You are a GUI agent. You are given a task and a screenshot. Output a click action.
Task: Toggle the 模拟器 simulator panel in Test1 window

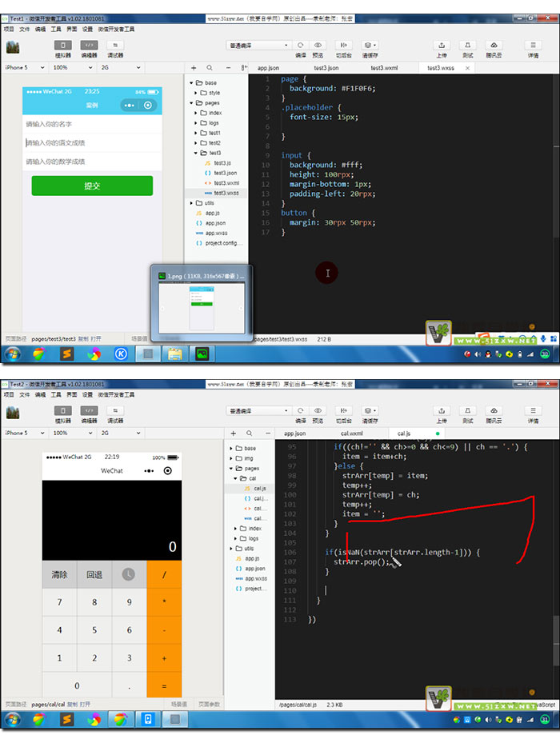pyautogui.click(x=62, y=46)
